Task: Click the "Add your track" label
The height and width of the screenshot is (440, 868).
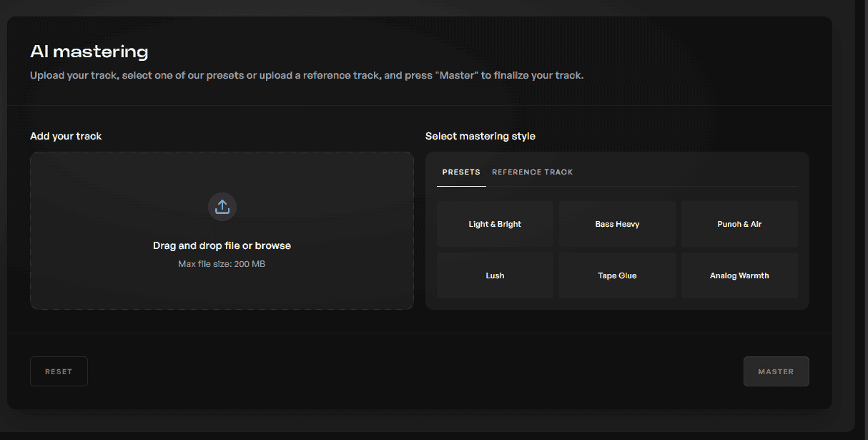Action: pyautogui.click(x=66, y=136)
